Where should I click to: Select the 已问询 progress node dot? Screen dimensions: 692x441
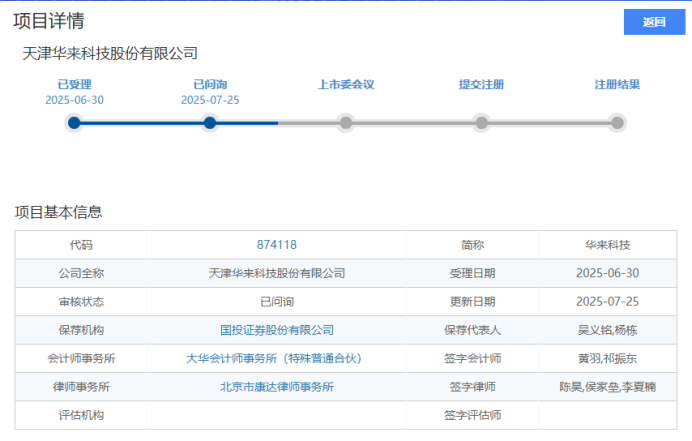coord(210,123)
